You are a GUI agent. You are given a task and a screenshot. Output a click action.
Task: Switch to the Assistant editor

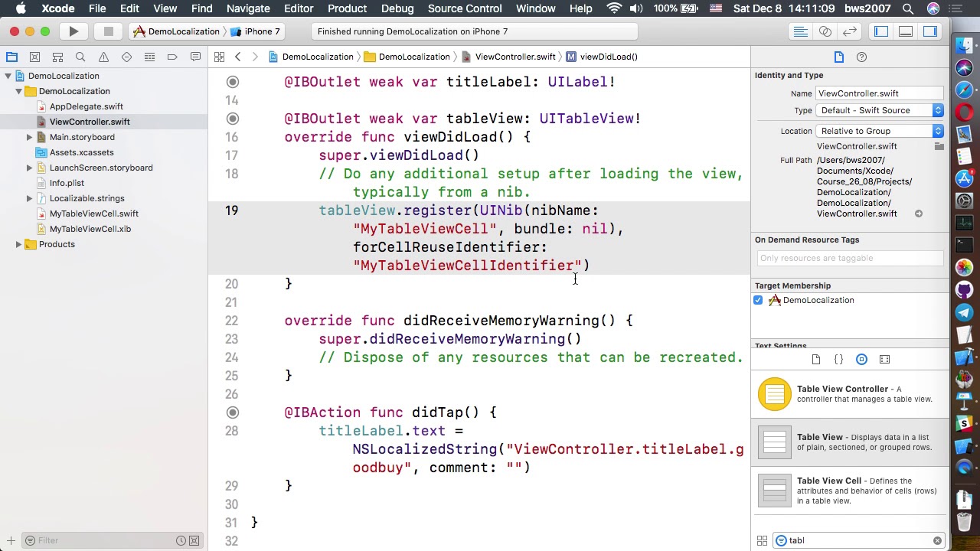(825, 31)
